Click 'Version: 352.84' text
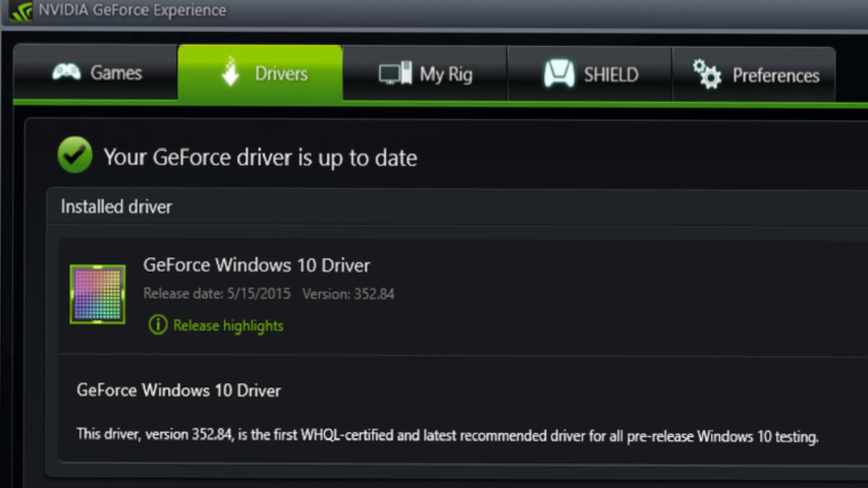The height and width of the screenshot is (488, 868). 349,294
